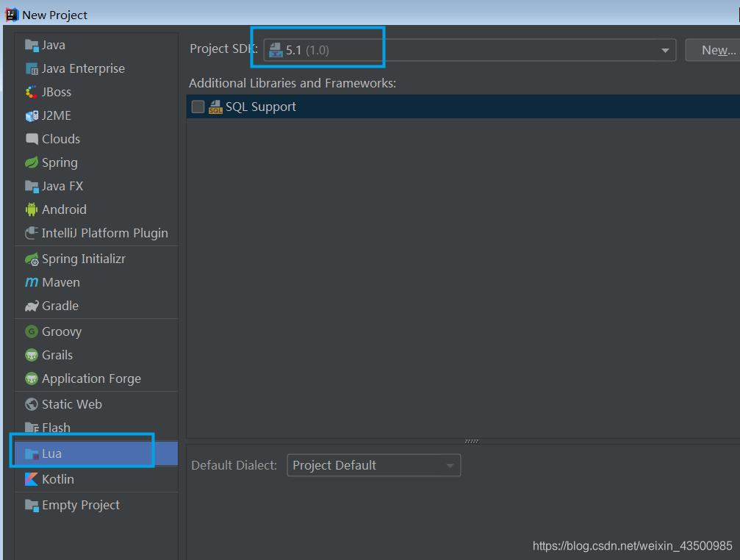
Task: Select the 'Java Enterprise' list entry text
Action: click(x=84, y=69)
